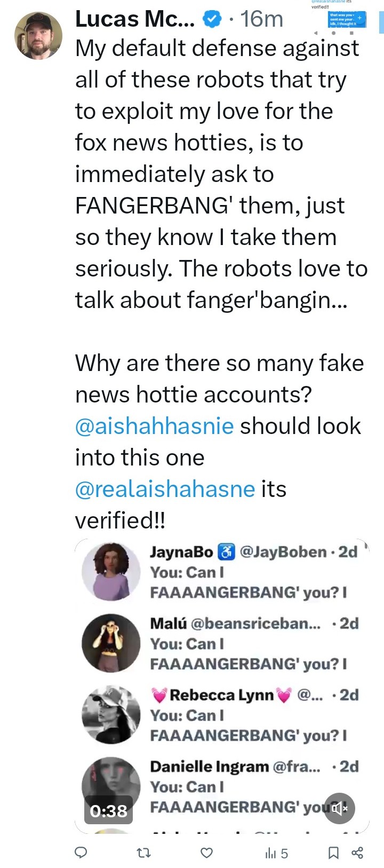The height and width of the screenshot is (868, 384).
Task: Tap the share icon below the tweet
Action: [358, 853]
